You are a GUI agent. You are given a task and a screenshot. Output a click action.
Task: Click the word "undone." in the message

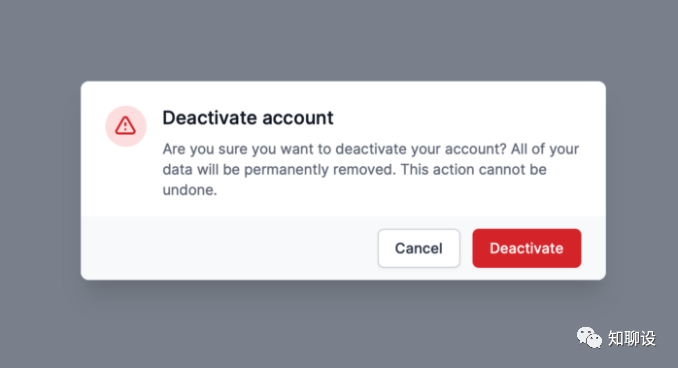click(x=190, y=190)
